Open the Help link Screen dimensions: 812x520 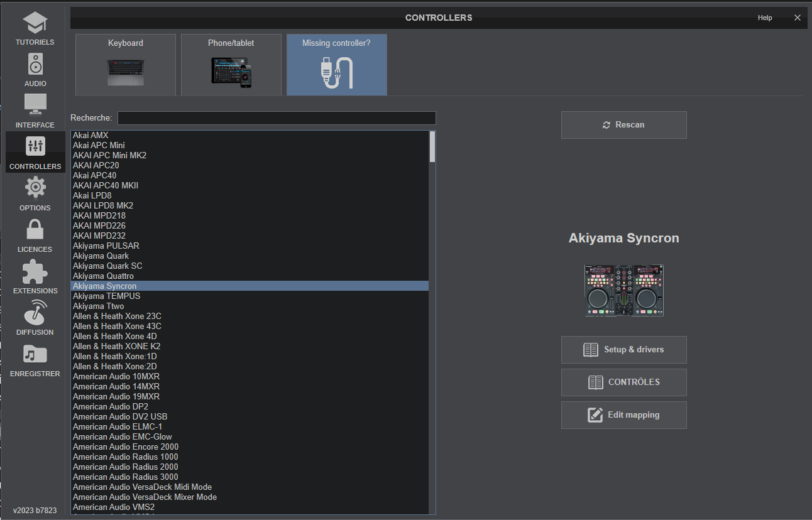click(x=765, y=18)
